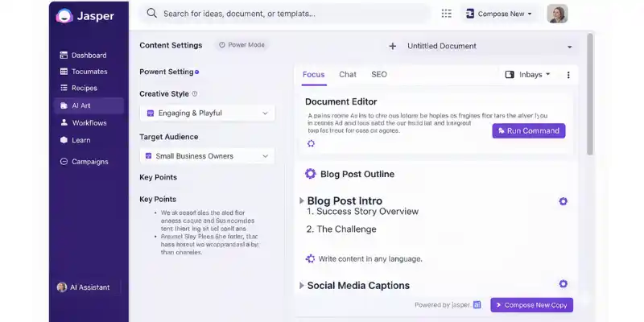This screenshot has height=322, width=644.
Task: Click the Run Command button
Action: [529, 130]
